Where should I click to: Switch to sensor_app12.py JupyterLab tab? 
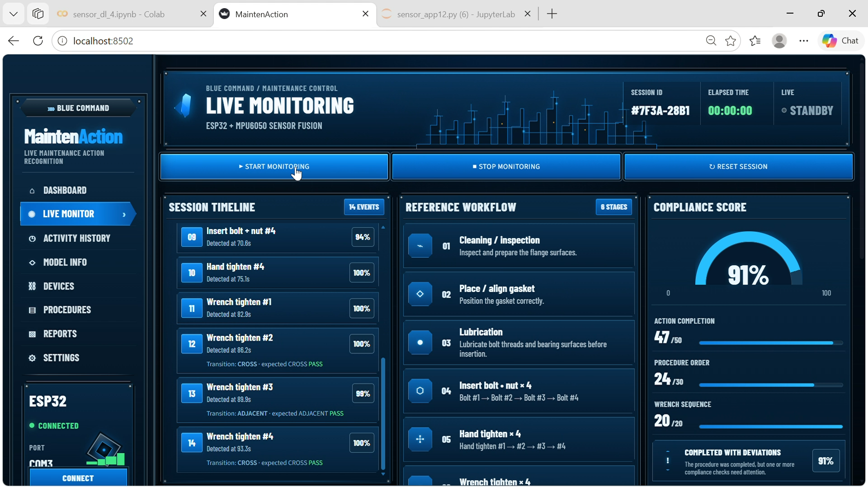click(x=456, y=14)
